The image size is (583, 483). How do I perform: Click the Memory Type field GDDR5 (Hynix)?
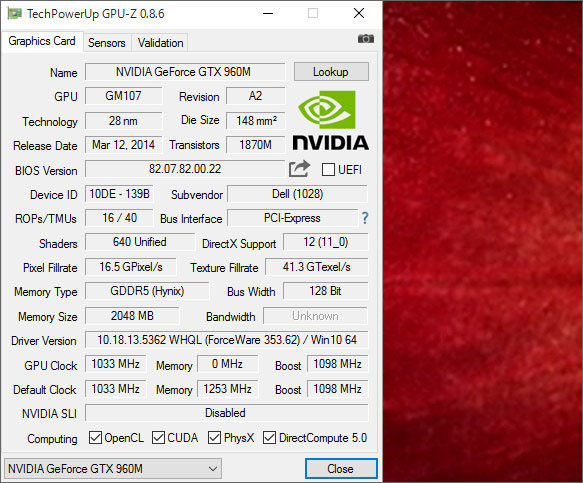click(x=147, y=291)
